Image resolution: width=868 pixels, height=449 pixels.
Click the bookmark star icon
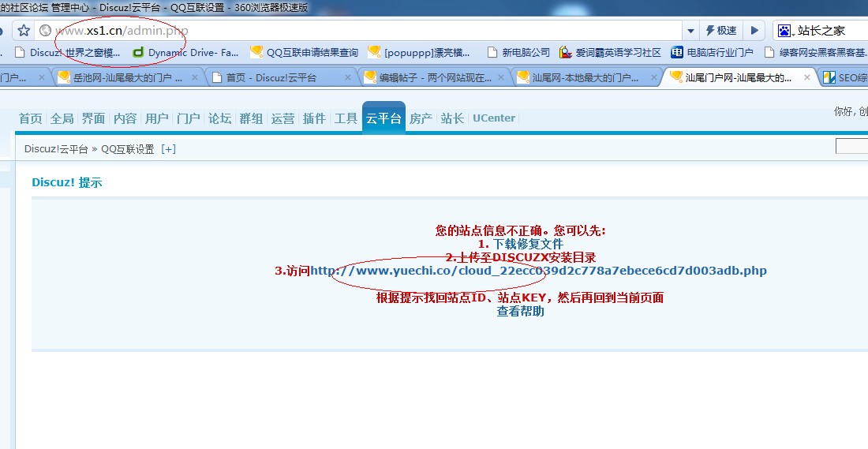tap(23, 31)
